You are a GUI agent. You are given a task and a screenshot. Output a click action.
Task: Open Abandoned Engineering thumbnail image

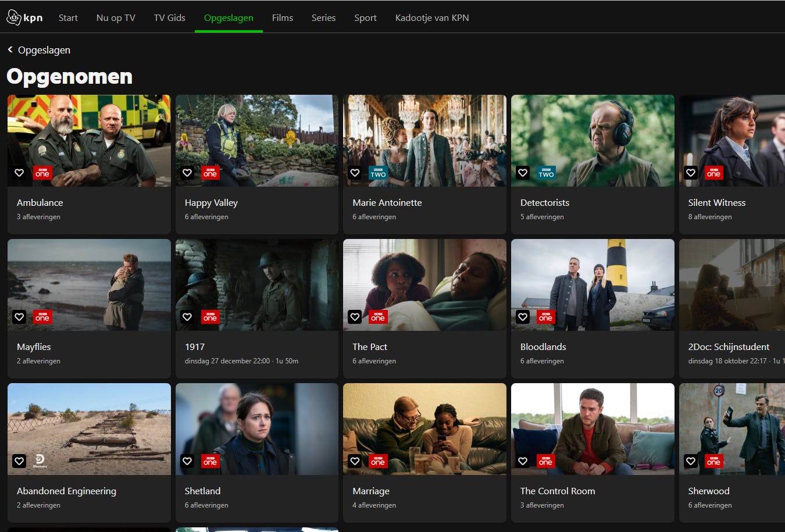89,429
